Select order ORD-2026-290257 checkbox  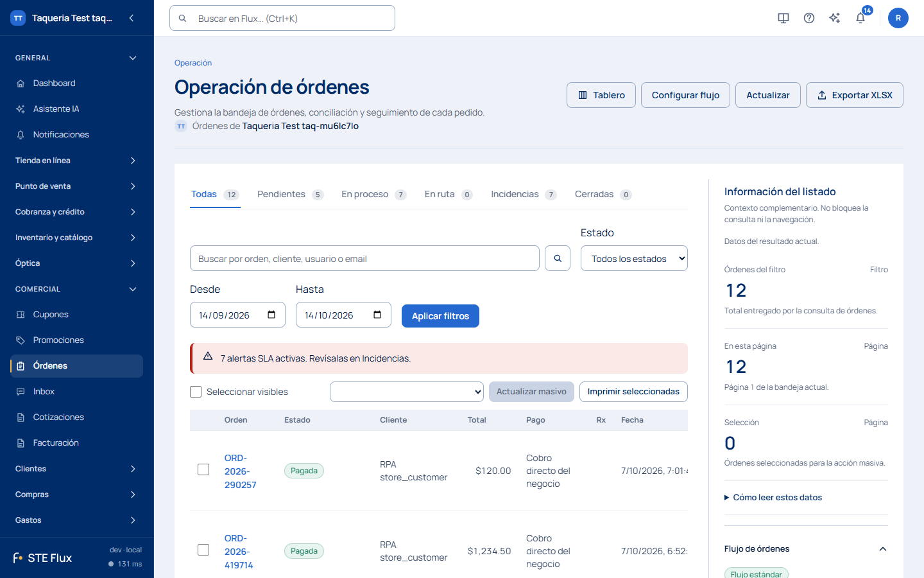pyautogui.click(x=203, y=469)
